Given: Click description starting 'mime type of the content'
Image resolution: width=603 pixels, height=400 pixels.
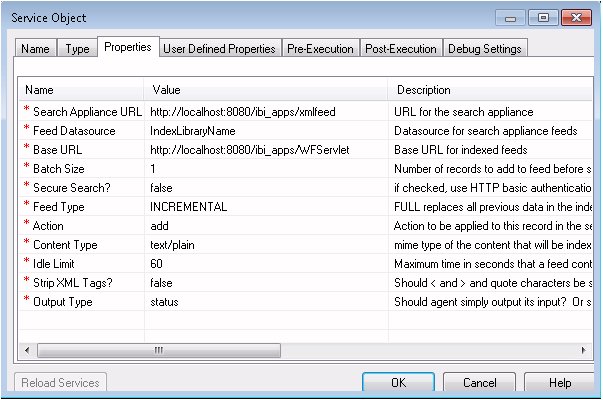Looking at the screenshot, I should [492, 245].
